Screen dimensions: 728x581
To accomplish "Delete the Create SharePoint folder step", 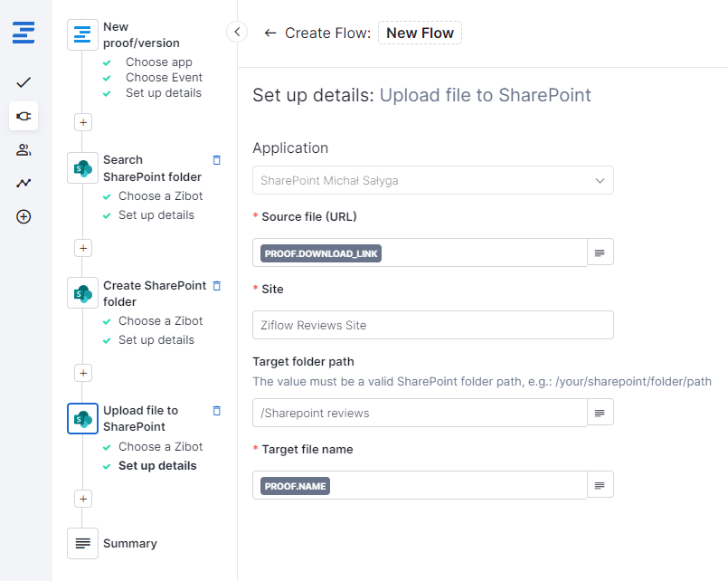I will click(216, 286).
